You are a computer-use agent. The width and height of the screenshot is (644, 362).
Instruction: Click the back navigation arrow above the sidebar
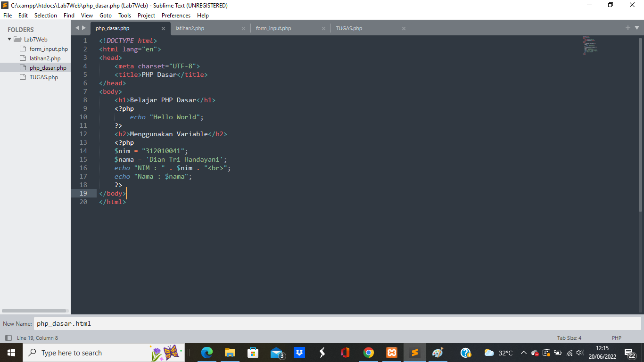coord(78,28)
